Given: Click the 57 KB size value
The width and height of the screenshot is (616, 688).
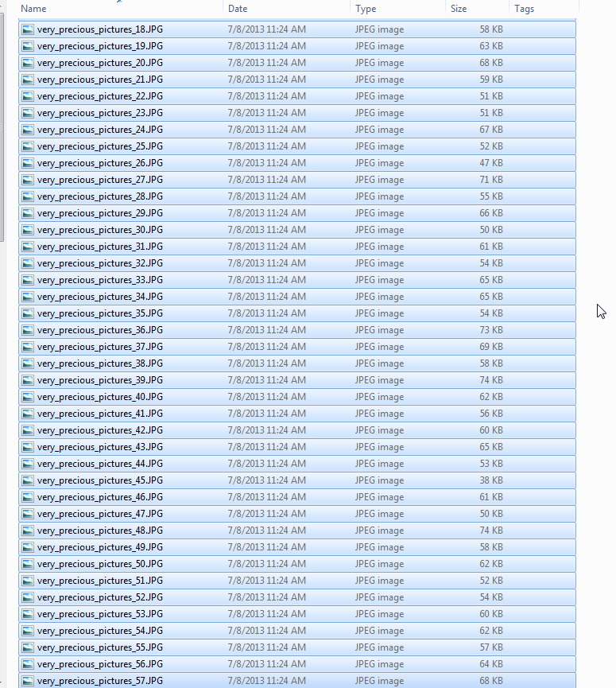Looking at the screenshot, I should click(x=491, y=647).
